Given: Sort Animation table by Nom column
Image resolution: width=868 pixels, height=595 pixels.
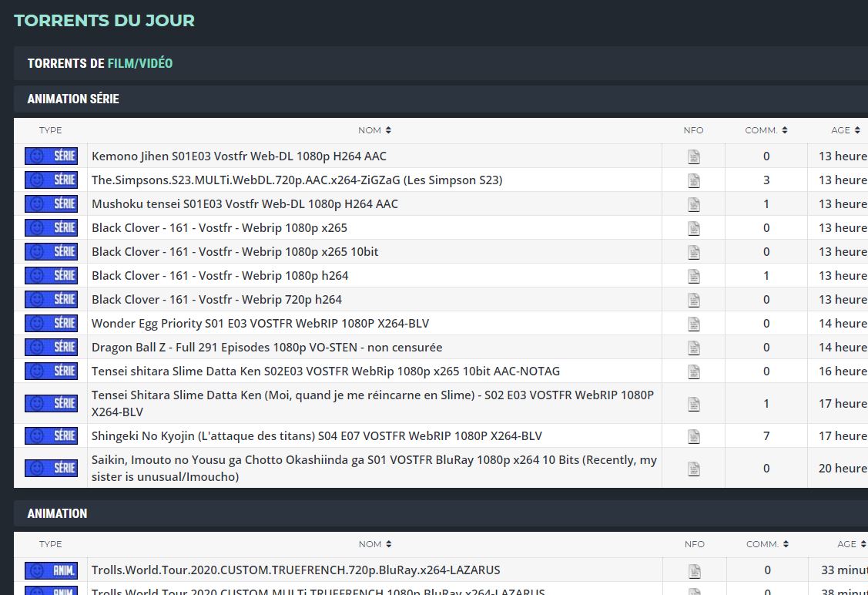Looking at the screenshot, I should (375, 544).
